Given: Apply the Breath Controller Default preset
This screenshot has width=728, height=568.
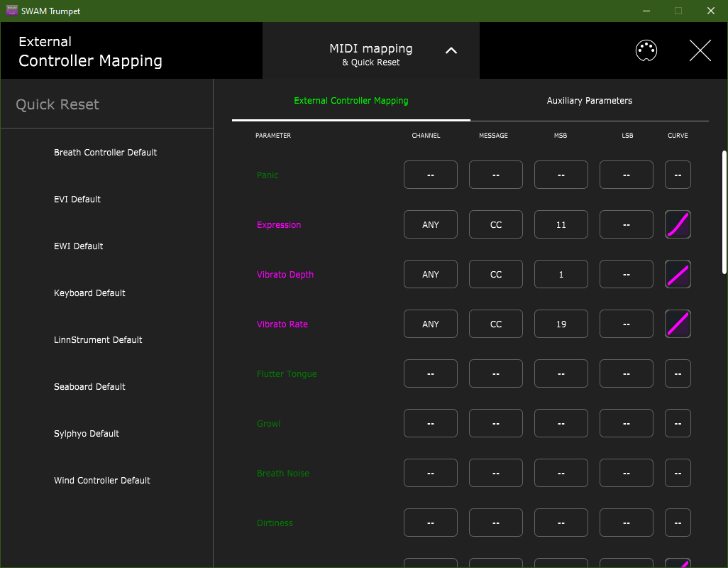Looking at the screenshot, I should click(106, 153).
